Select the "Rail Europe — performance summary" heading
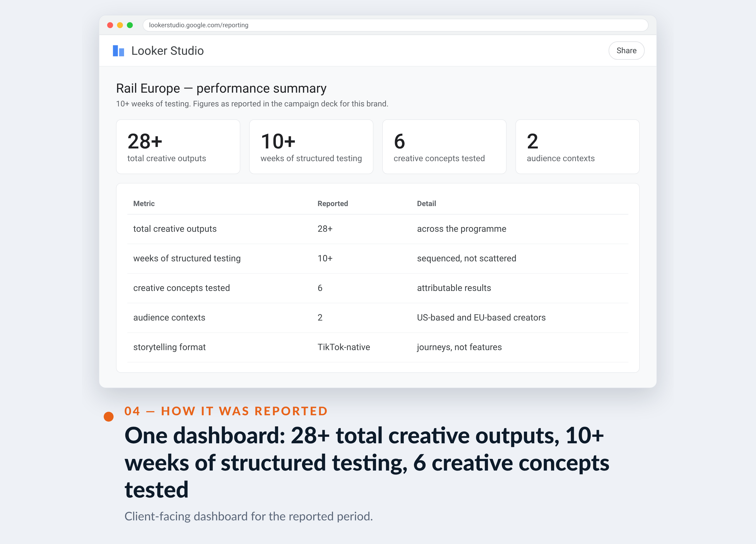756x544 pixels. pyautogui.click(x=221, y=88)
